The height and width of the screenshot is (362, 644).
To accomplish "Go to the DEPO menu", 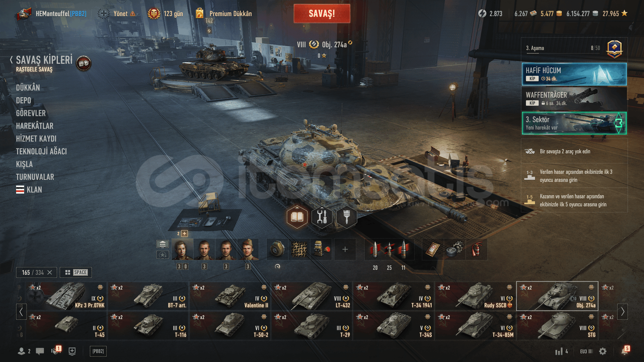I will tap(23, 100).
